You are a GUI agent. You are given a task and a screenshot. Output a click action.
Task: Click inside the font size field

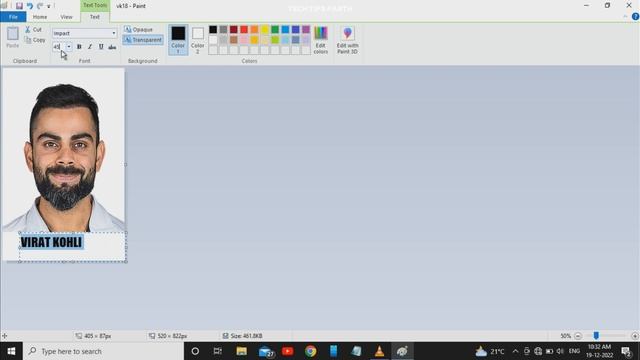[58, 47]
